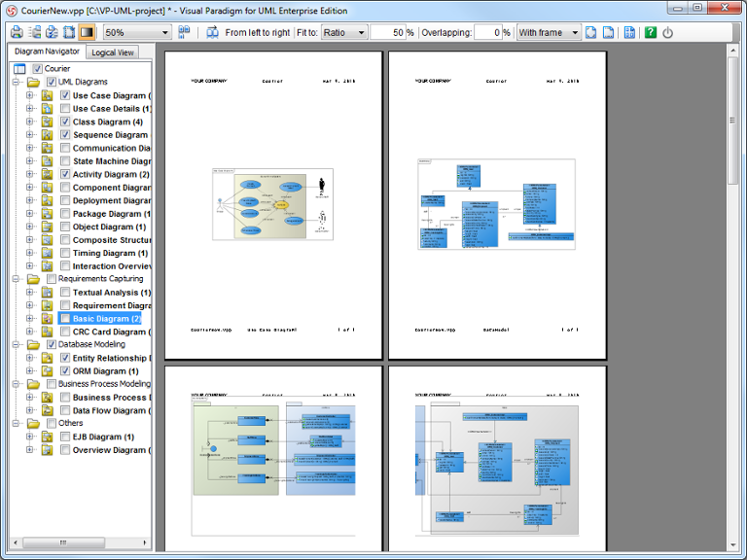Click the blue multi-page icon beside Help
747x560 pixels.
629,32
